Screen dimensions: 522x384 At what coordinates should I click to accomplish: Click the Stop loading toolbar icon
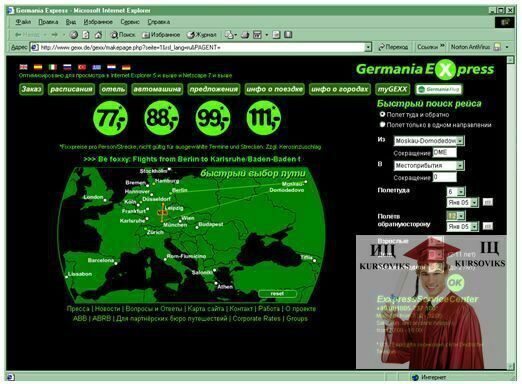(74, 34)
